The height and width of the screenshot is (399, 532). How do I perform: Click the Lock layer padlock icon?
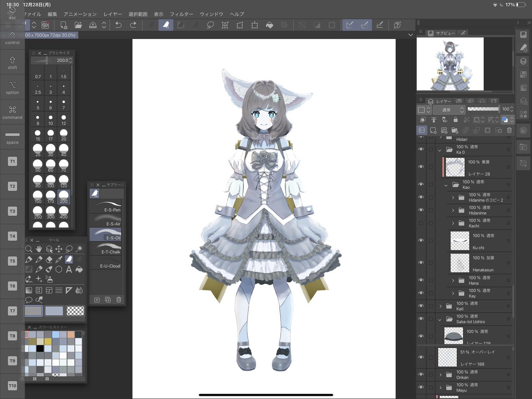point(455,120)
